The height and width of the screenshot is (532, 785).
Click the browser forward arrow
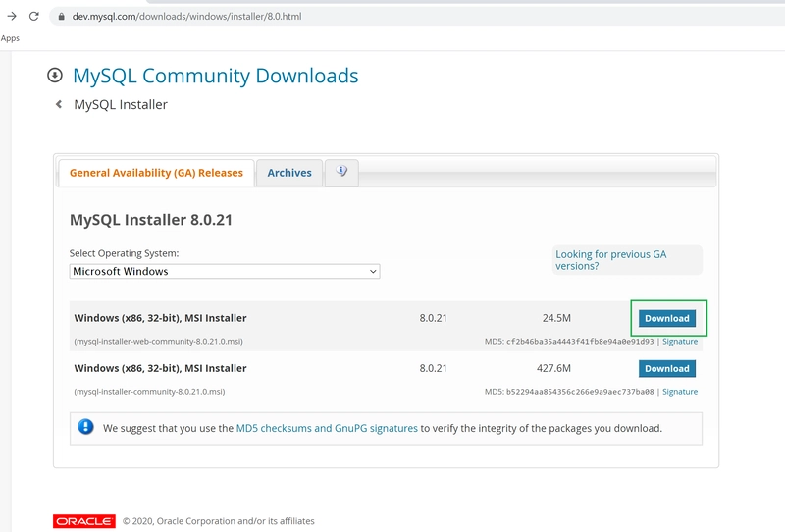click(x=12, y=16)
